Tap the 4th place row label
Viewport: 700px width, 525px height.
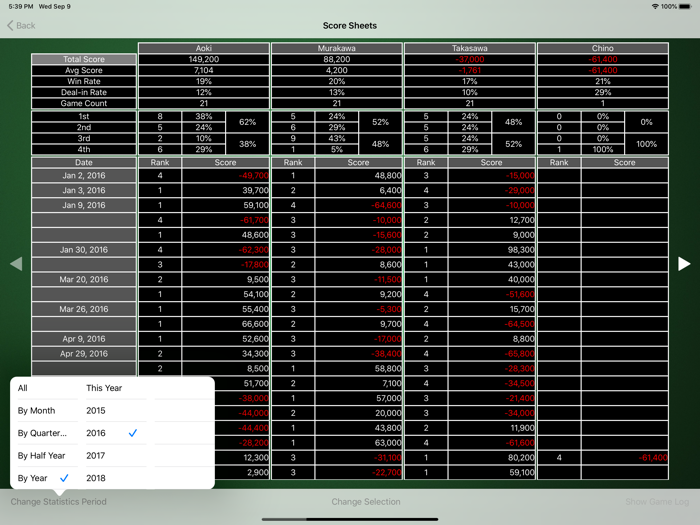[x=83, y=150]
